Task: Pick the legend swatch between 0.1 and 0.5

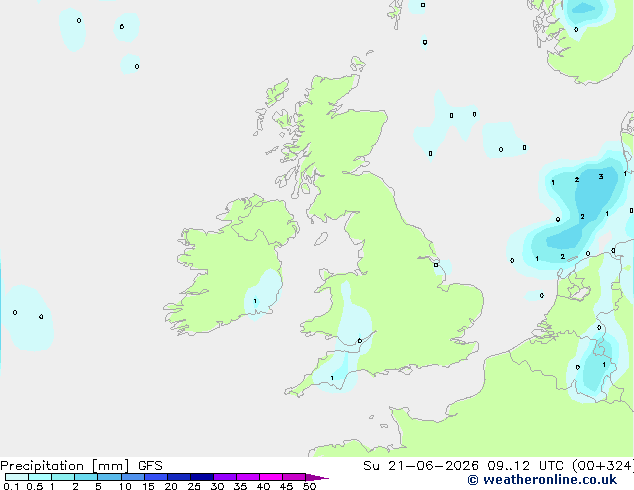Action: coord(17,477)
